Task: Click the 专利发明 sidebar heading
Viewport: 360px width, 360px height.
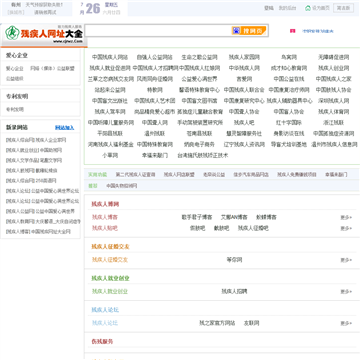Action: pos(17,96)
